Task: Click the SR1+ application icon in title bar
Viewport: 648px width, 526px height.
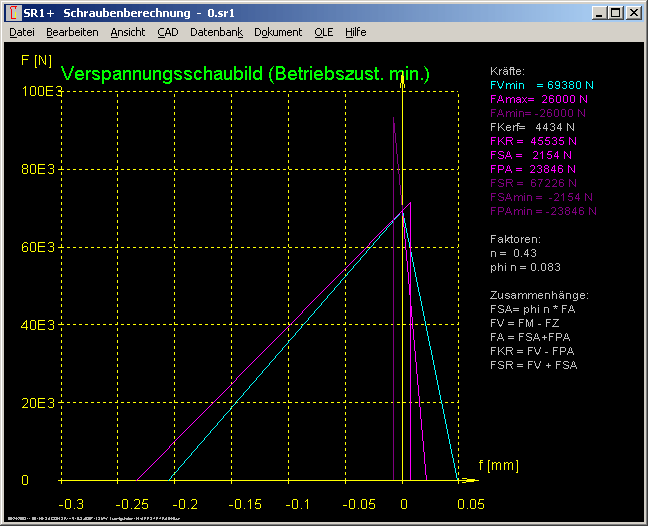Action: 13,13
